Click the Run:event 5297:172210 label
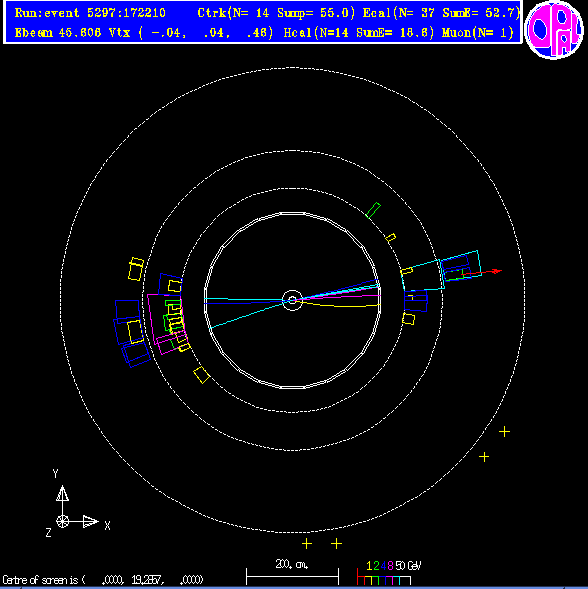The height and width of the screenshot is (589, 588). pos(90,13)
